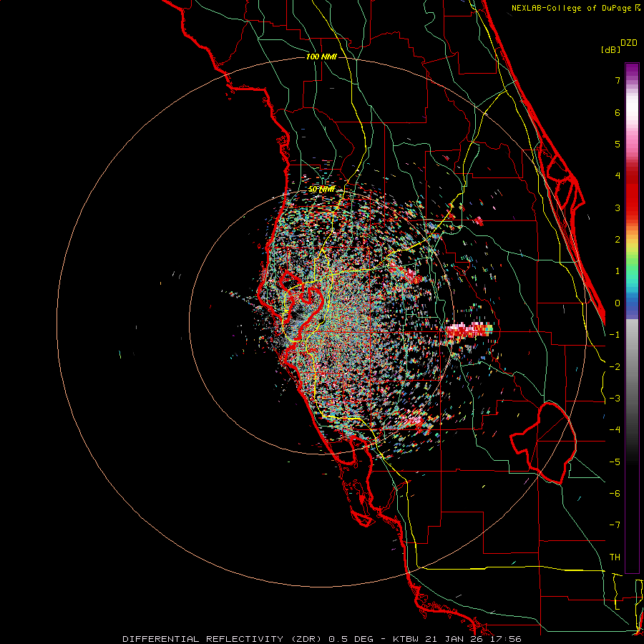Click the 7 value on color scale

(x=618, y=80)
